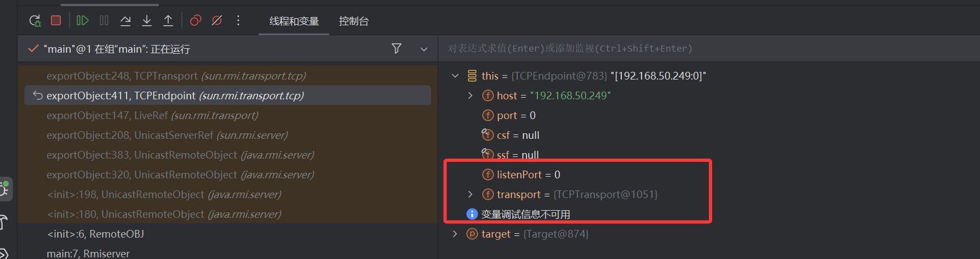Open the debugger more-options kebab menu
This screenshot has width=980, height=259.
click(238, 21)
